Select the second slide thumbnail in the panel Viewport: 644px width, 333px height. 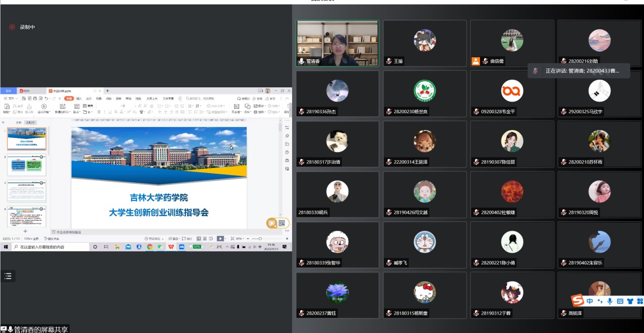coord(26,165)
